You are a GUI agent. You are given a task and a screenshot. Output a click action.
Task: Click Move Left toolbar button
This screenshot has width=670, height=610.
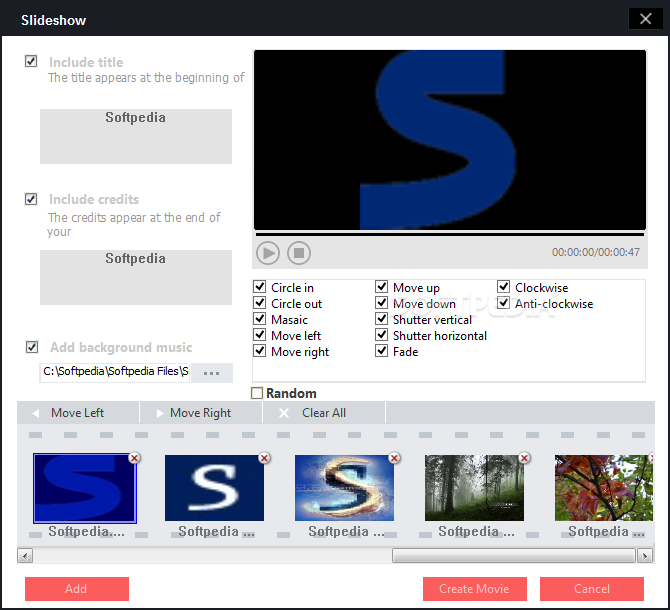(78, 413)
